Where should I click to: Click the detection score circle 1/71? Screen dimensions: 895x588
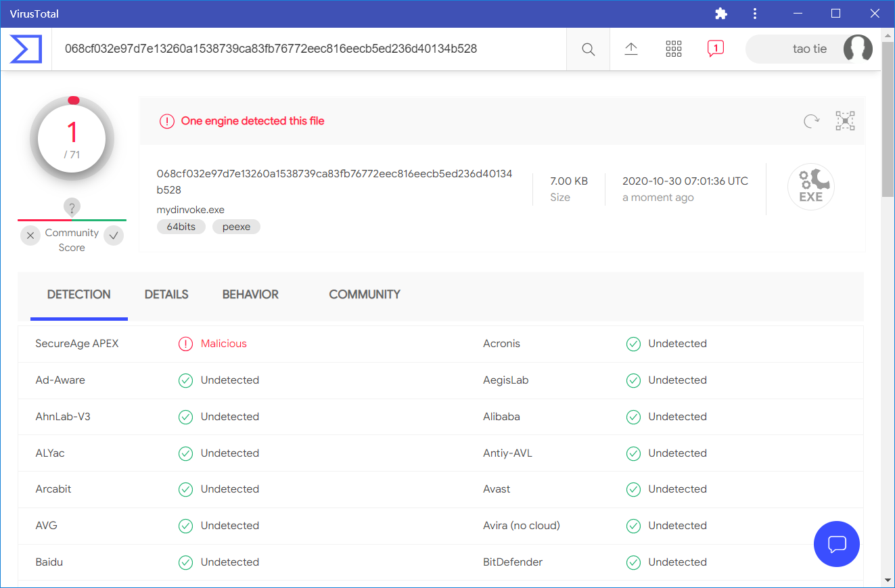(x=72, y=139)
